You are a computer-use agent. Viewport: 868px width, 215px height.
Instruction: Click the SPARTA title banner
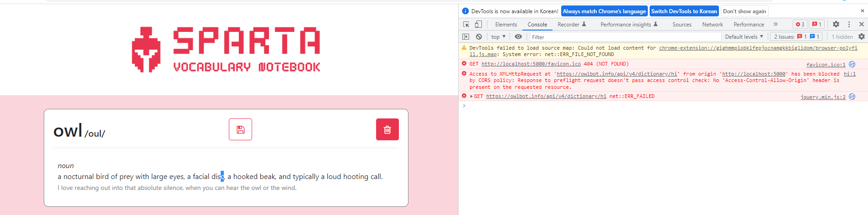click(x=247, y=41)
